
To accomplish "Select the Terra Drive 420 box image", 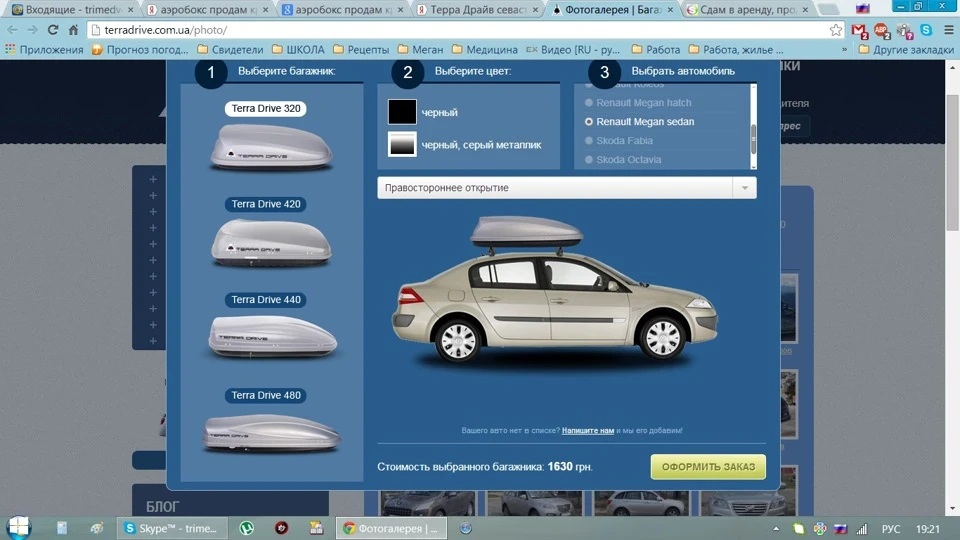I will click(271, 243).
